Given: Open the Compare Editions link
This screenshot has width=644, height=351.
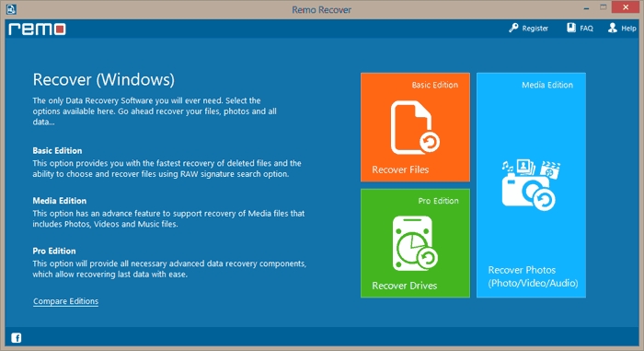Looking at the screenshot, I should pyautogui.click(x=65, y=301).
